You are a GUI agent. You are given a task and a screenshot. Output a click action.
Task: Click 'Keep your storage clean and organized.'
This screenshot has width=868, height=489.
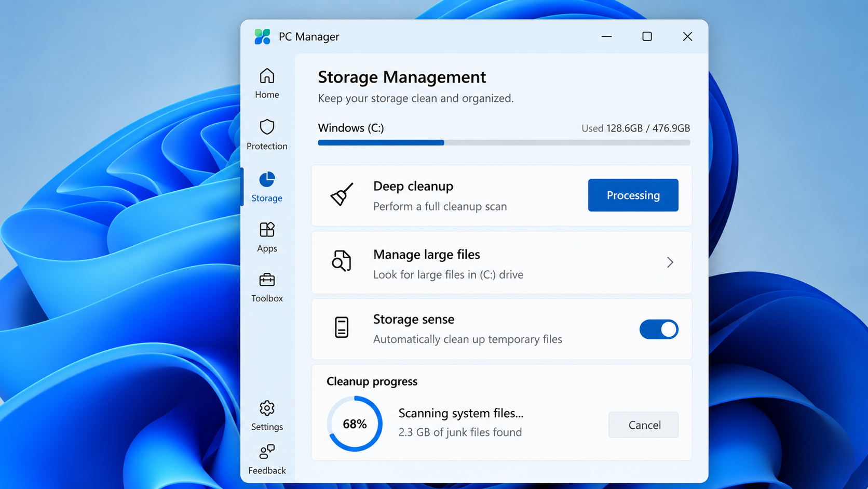(x=415, y=98)
